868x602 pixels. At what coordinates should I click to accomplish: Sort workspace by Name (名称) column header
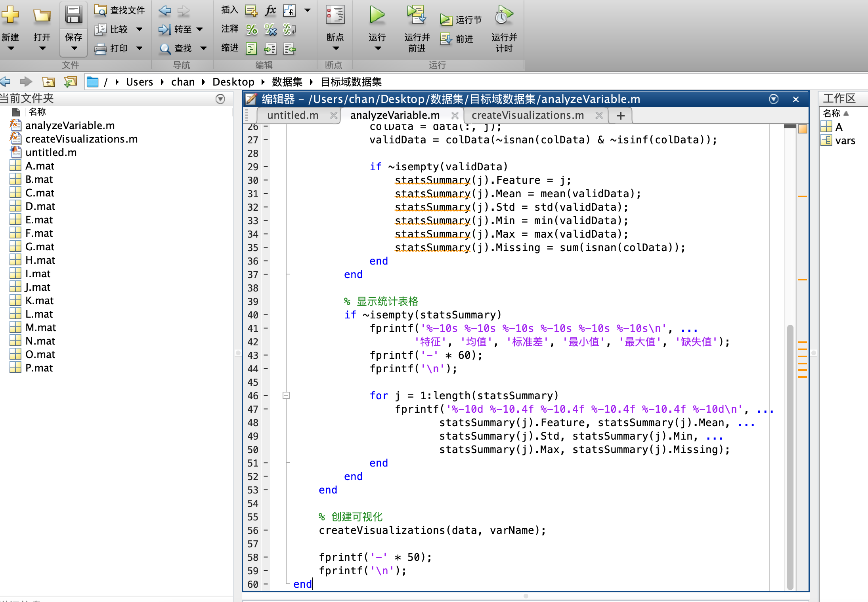[835, 113]
